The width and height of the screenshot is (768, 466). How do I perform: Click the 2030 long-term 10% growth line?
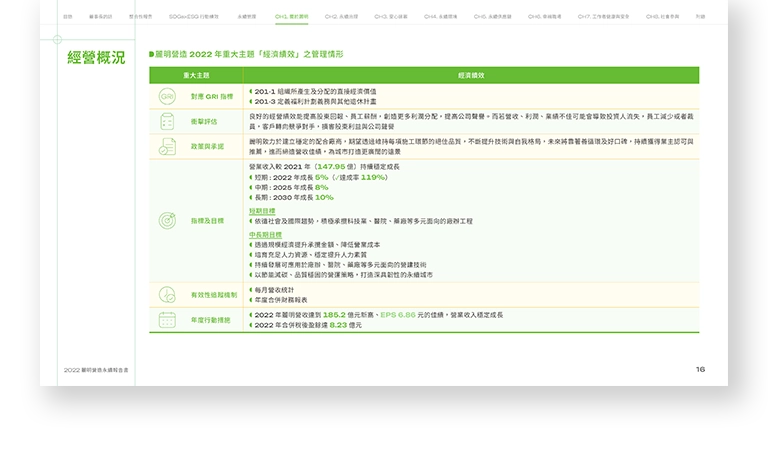pos(291,197)
